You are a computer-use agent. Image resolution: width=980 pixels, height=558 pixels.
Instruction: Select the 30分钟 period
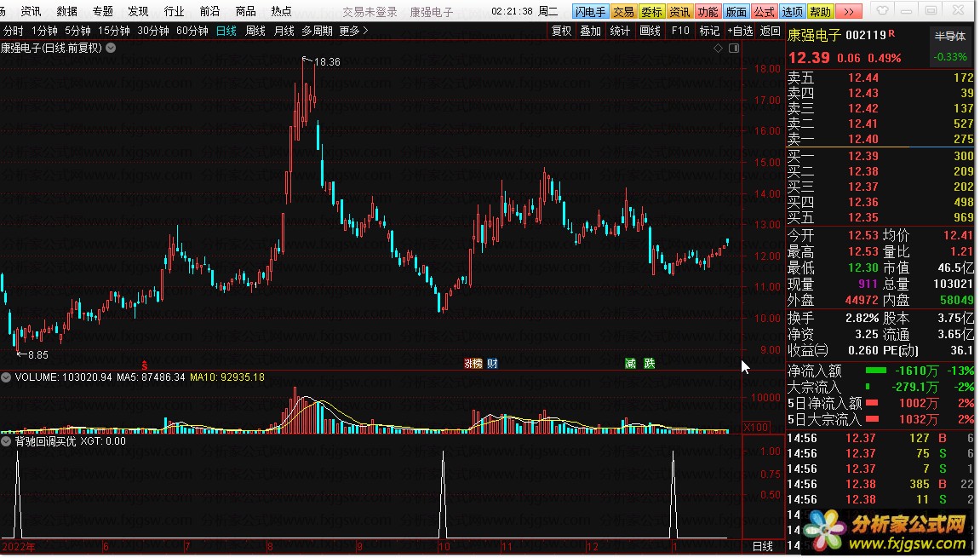[153, 31]
